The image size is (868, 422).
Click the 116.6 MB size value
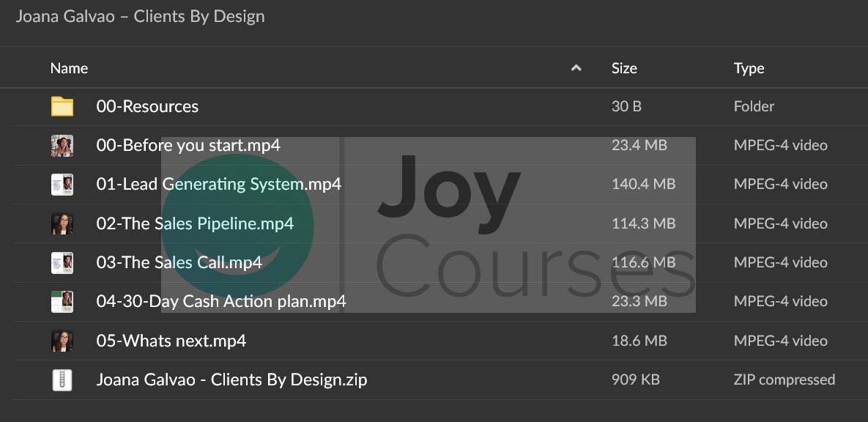coord(643,262)
